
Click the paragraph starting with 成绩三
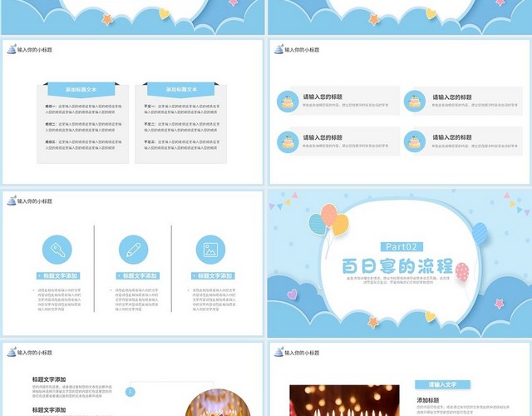[83, 145]
